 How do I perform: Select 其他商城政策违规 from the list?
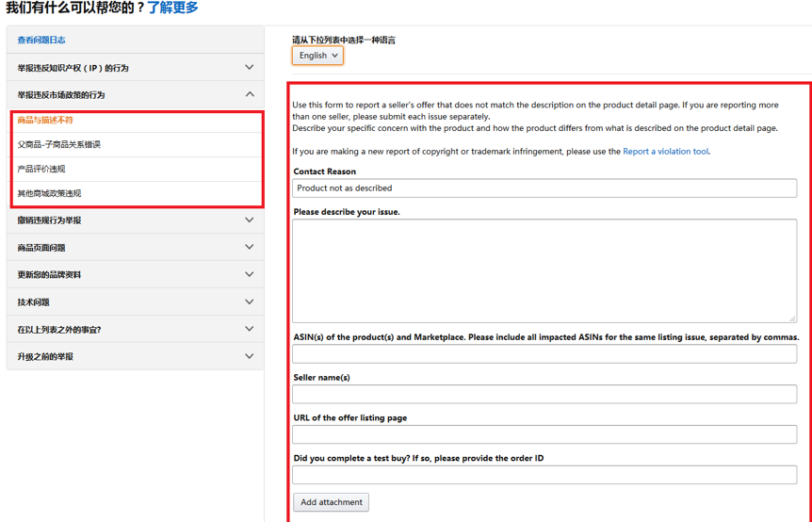pos(49,194)
